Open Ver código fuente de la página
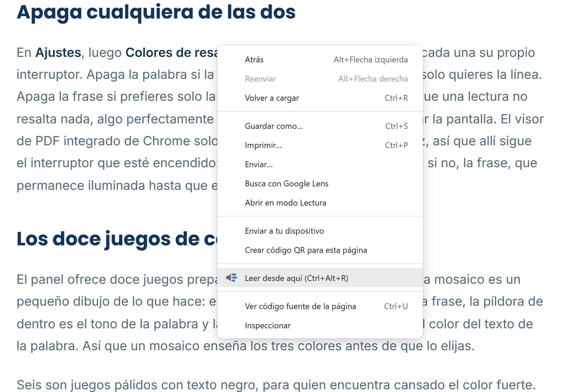The height and width of the screenshot is (392, 562). pyautogui.click(x=320, y=306)
